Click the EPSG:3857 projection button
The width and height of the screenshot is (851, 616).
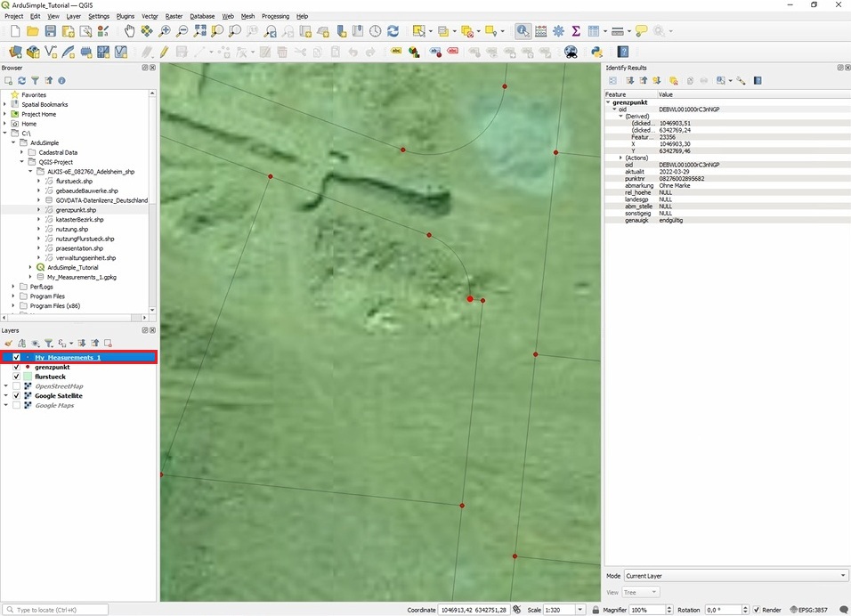(811, 610)
